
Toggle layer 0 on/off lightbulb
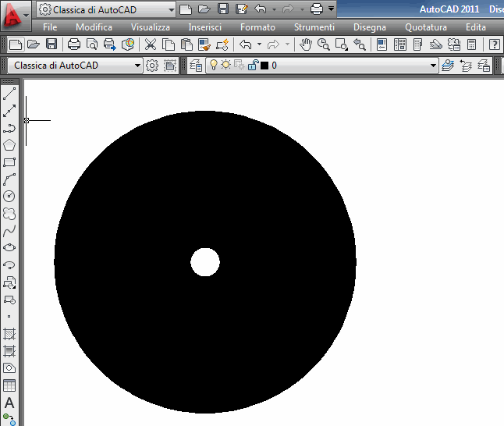[214, 66]
